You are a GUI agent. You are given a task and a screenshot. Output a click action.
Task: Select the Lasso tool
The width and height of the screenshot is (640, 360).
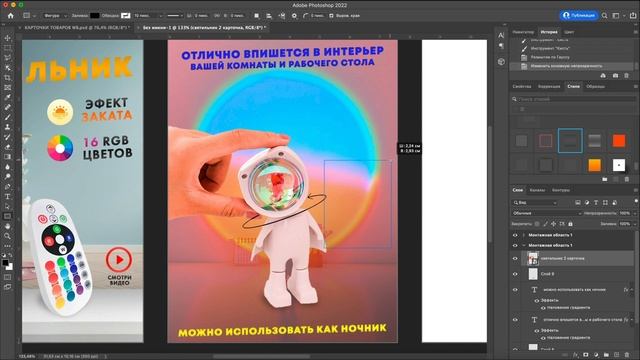coord(7,58)
